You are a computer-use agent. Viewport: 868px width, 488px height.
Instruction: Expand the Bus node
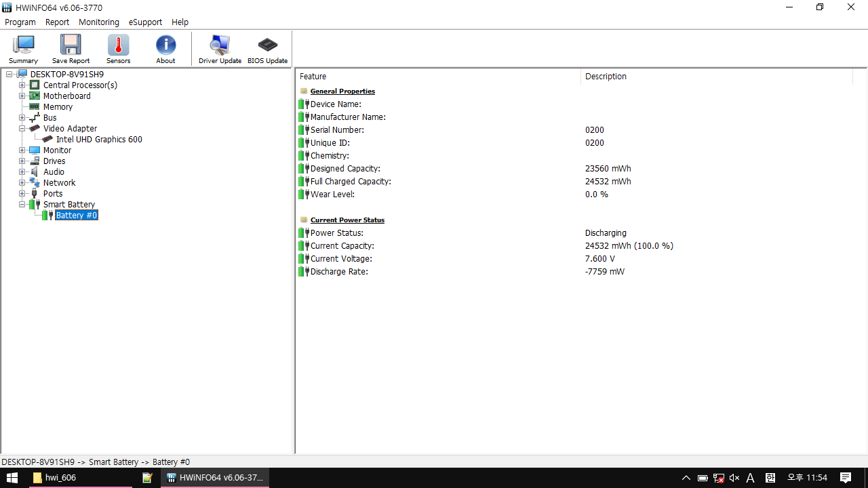(22, 118)
